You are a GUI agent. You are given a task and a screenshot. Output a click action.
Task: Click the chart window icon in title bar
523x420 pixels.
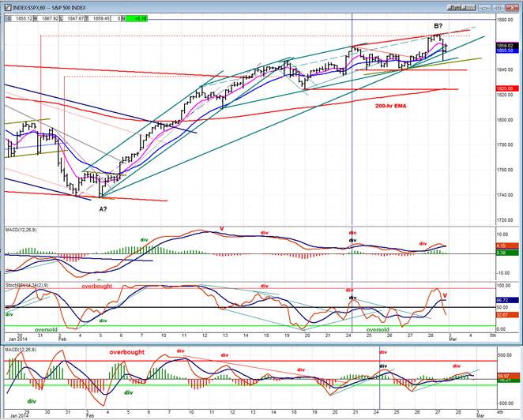click(x=6, y=5)
